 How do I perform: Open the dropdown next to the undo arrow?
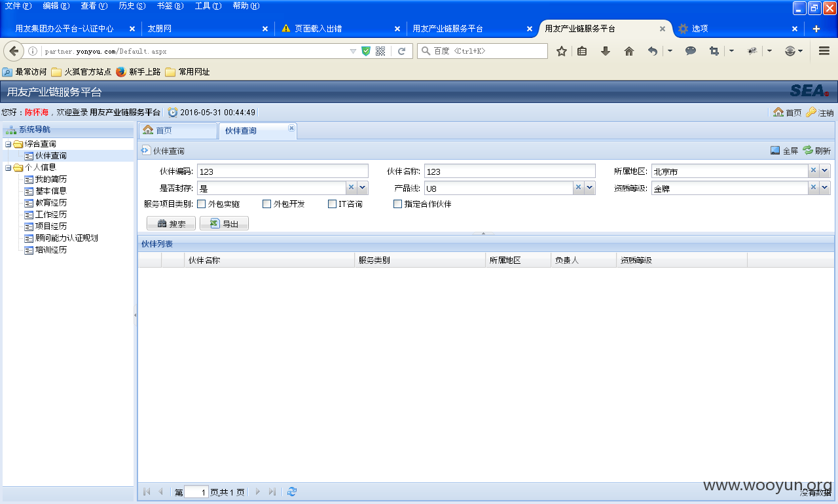coord(670,51)
